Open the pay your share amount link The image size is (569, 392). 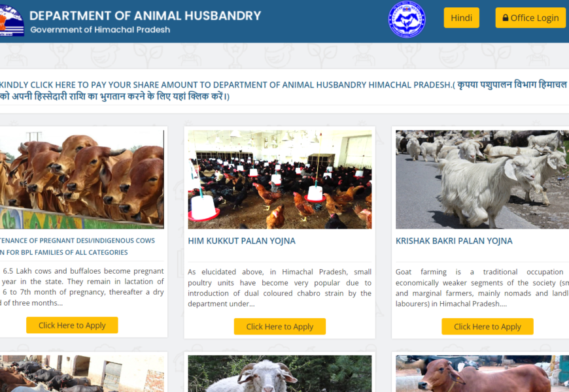pos(283,90)
